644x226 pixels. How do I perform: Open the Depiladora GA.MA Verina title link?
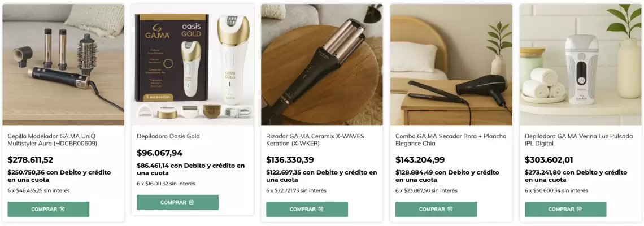pos(579,140)
